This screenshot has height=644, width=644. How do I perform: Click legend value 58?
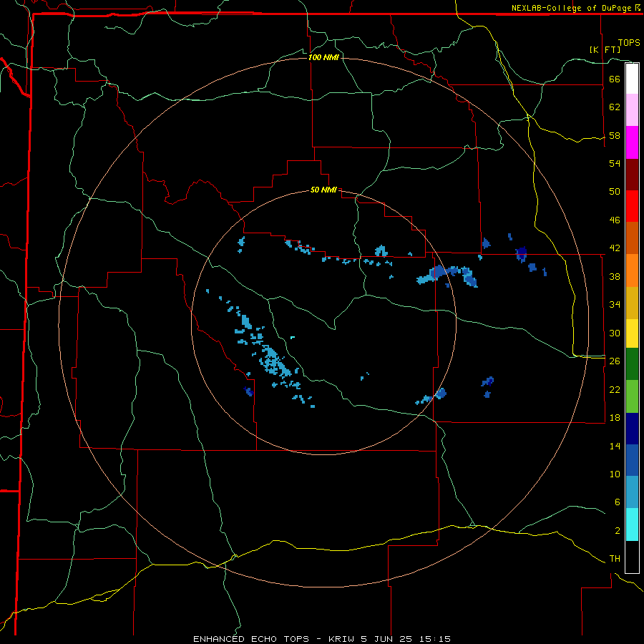[x=615, y=135]
